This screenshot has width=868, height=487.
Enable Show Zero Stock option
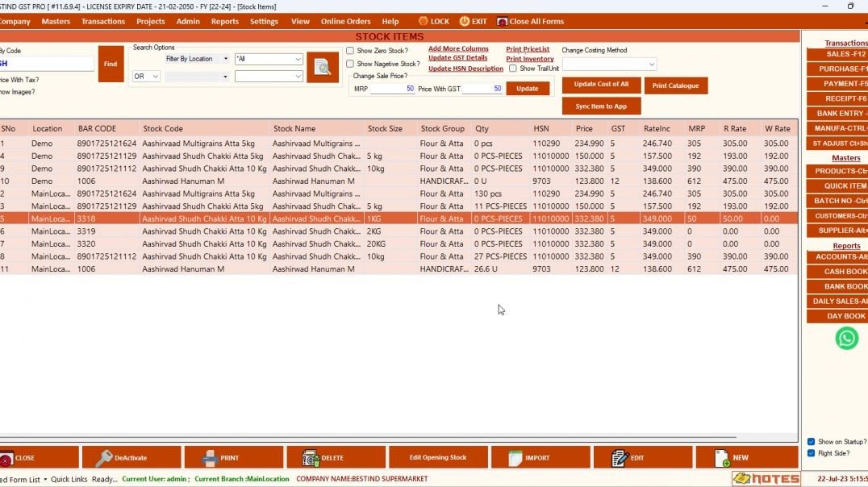tap(350, 49)
